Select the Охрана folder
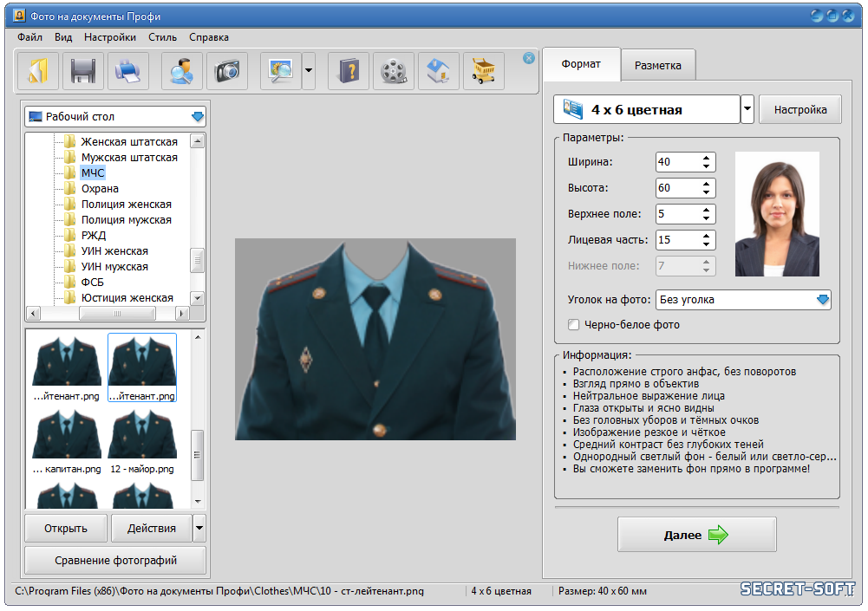The width and height of the screenshot is (868, 611). click(100, 189)
